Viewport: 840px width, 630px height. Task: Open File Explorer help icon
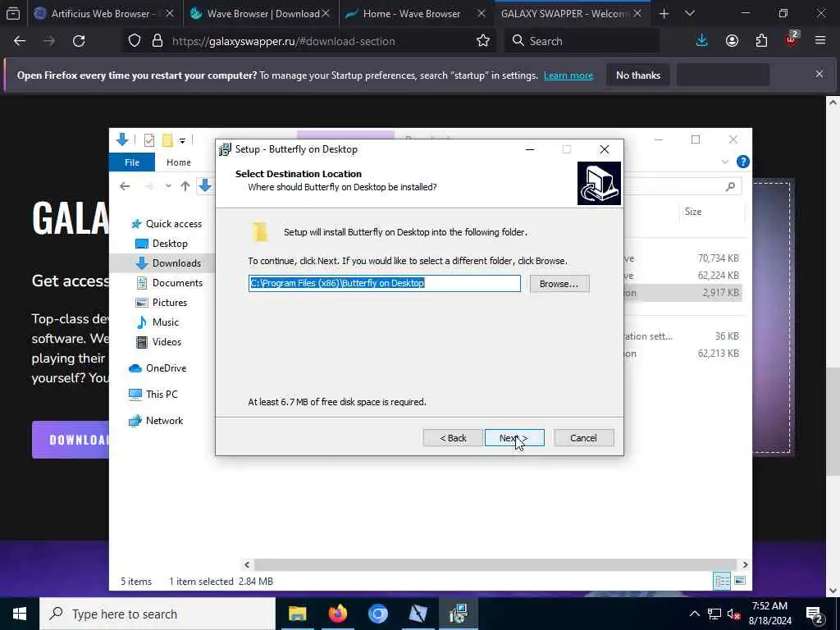[742, 162]
